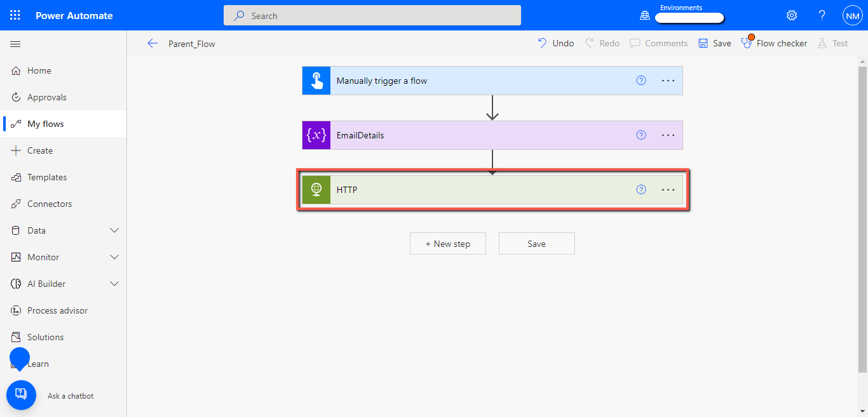Open the NM account avatar

point(853,15)
